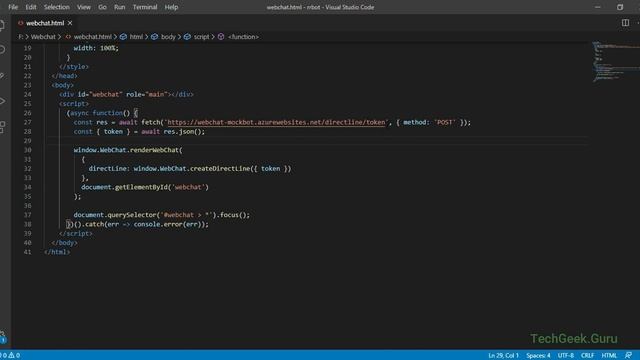Click 'console.error(err)' on line 38

click(167, 224)
